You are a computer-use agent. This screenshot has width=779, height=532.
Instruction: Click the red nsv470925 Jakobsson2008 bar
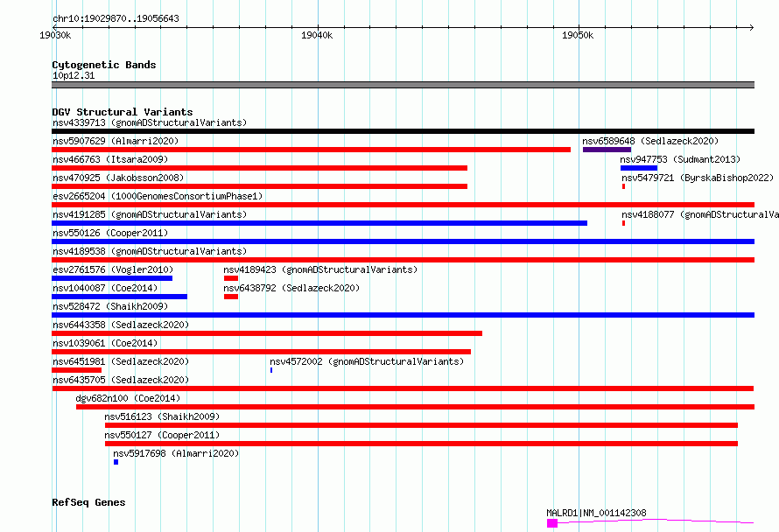(259, 186)
